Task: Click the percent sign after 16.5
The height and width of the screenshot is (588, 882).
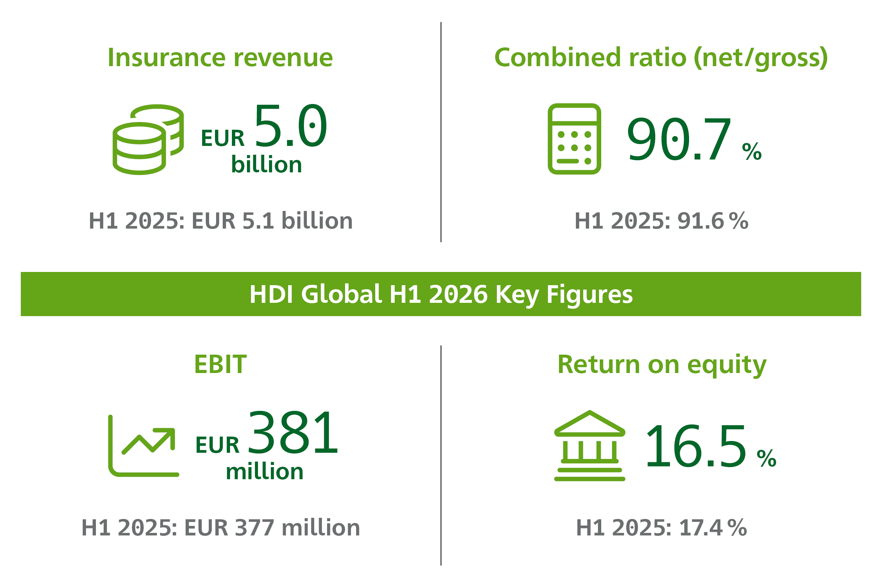Action: click(767, 458)
